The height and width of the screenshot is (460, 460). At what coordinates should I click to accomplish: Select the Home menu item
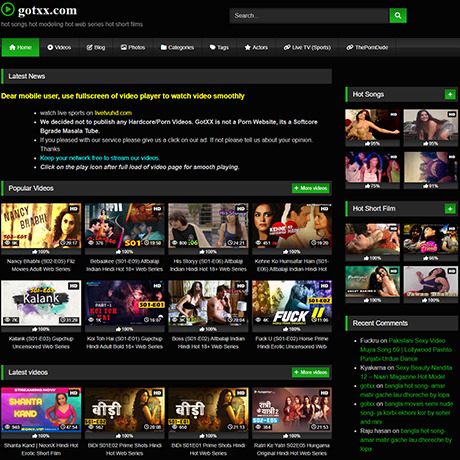(x=20, y=47)
